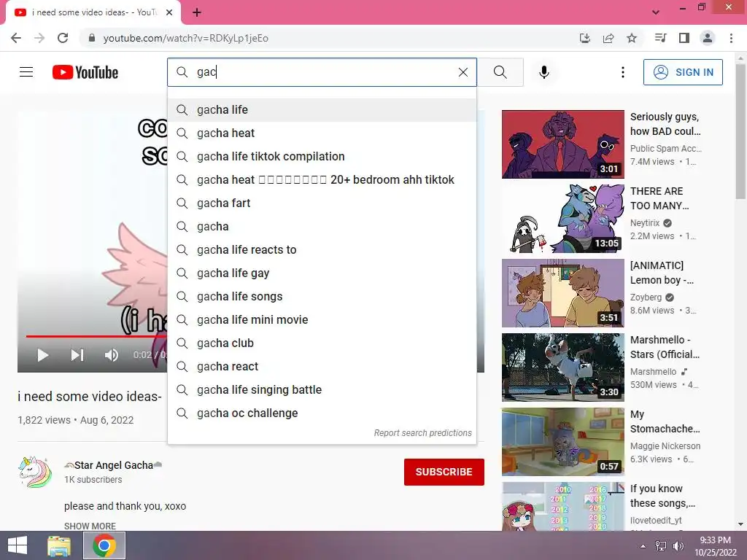The image size is (747, 560).
Task: Pick 'gacha life mini movie' suggestion
Action: (322, 320)
